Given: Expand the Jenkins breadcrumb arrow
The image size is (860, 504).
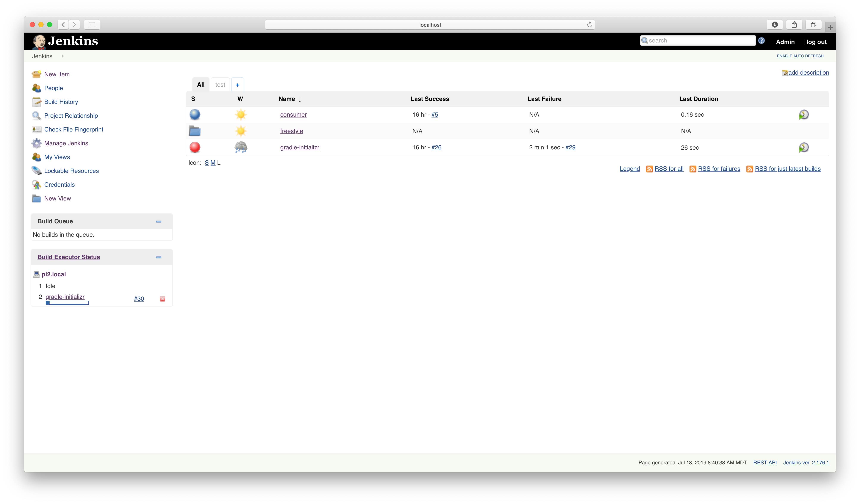Looking at the screenshot, I should point(63,56).
